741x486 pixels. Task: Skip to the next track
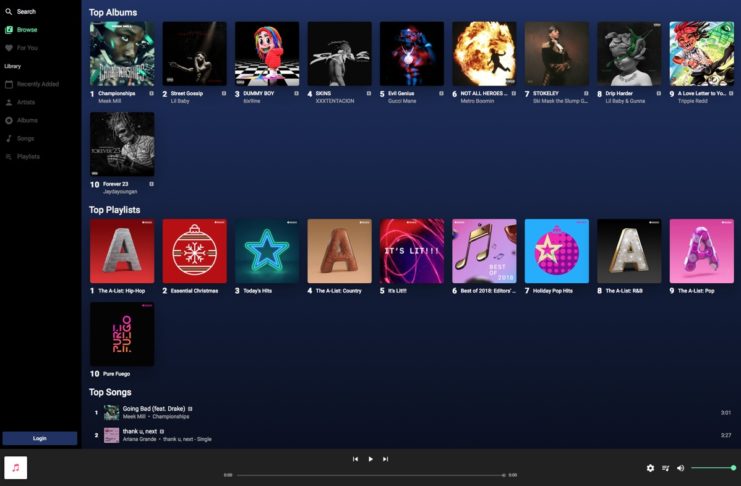[x=386, y=459]
